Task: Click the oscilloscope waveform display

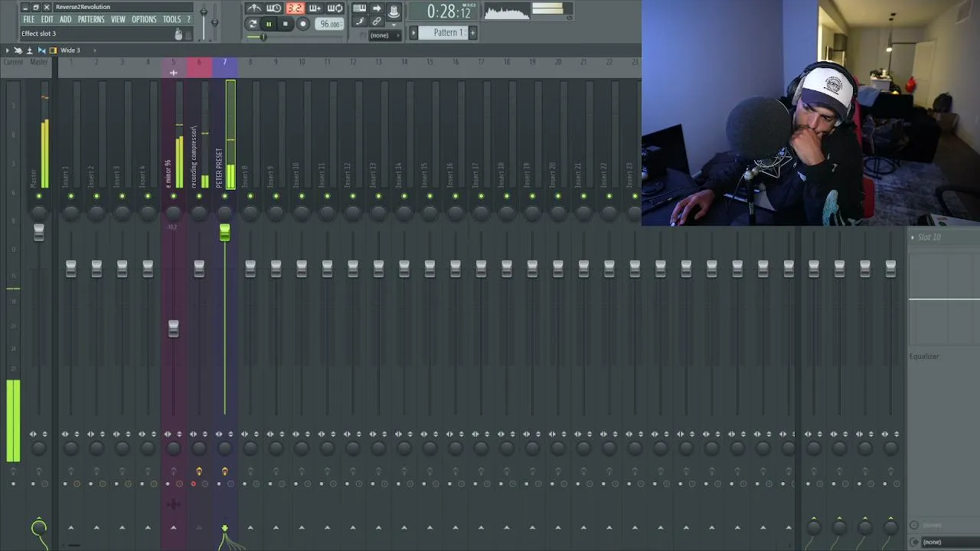Action: tap(507, 11)
